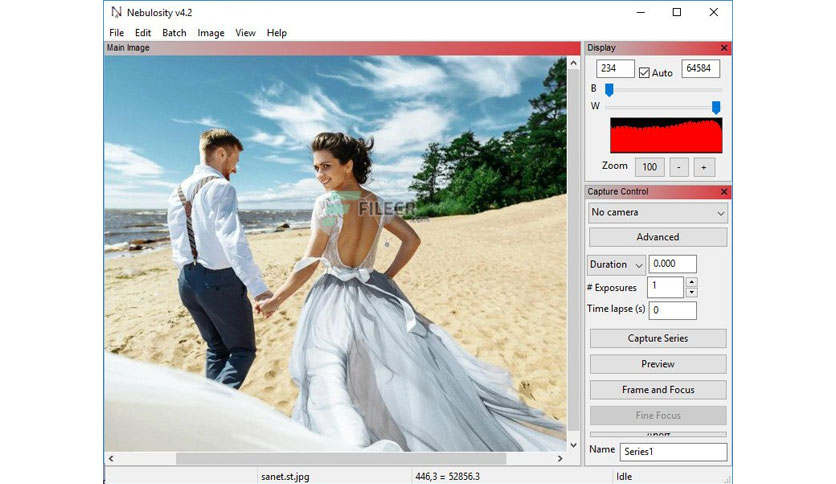Open the View menu
The width and height of the screenshot is (836, 484).
[x=245, y=33]
